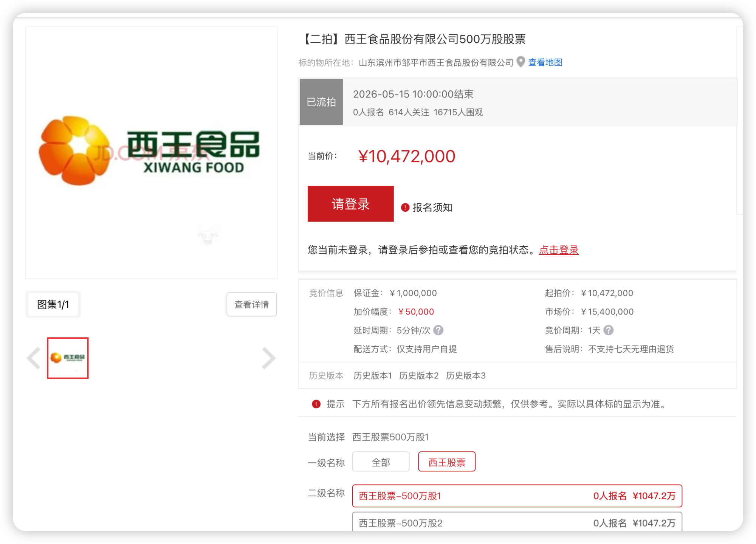Click the large Xiwang Food product image
The height and width of the screenshot is (544, 756).
pos(152,153)
